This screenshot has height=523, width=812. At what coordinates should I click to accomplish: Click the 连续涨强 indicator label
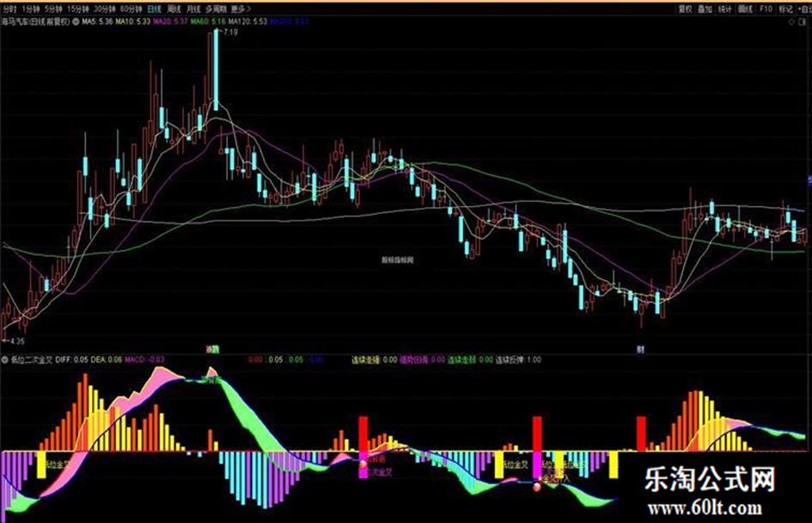pyautogui.click(x=366, y=359)
